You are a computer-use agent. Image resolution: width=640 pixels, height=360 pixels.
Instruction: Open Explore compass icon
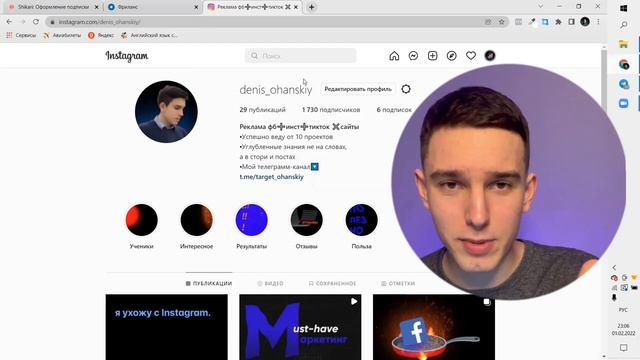tap(451, 56)
